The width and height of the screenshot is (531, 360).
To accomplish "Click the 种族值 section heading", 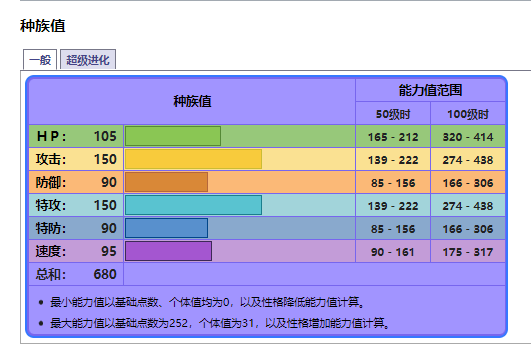I will coord(43,26).
